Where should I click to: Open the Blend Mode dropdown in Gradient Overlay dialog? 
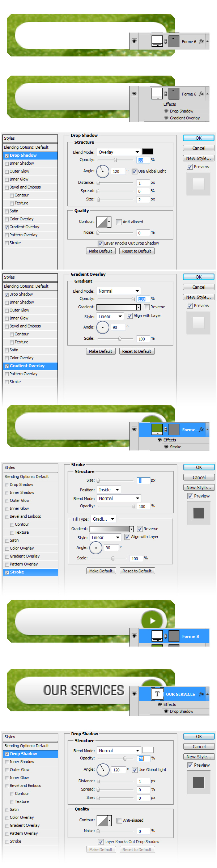(x=119, y=291)
